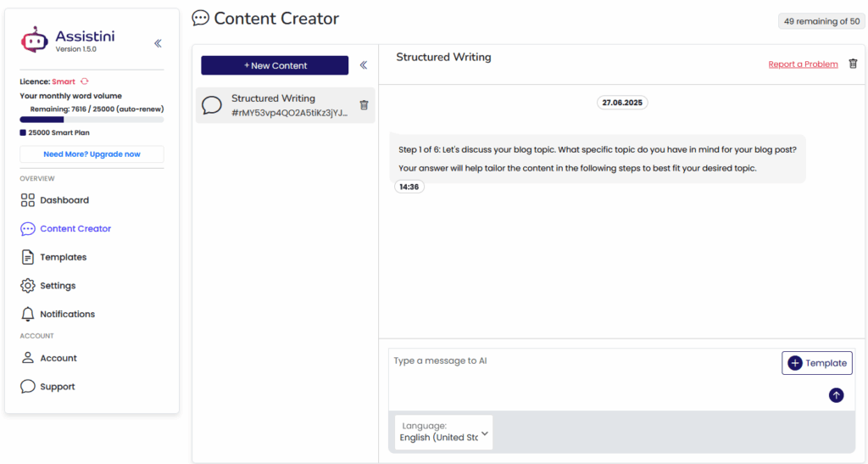
Task: Click the 27.06.2025 date label
Action: [x=622, y=103]
